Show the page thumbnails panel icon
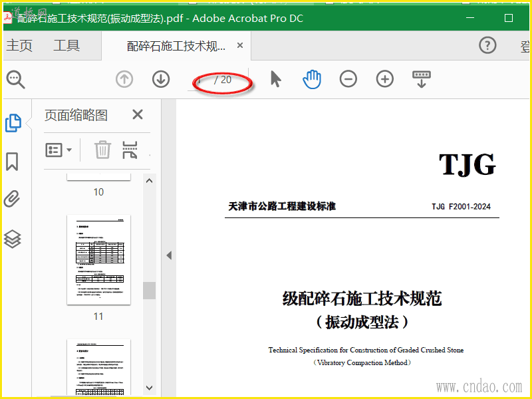 (x=13, y=123)
